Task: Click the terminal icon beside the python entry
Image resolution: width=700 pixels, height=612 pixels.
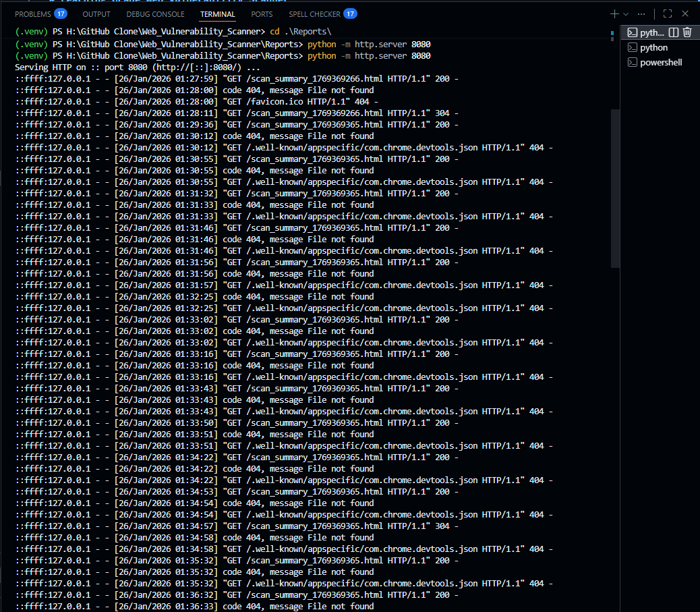Action: coord(632,47)
